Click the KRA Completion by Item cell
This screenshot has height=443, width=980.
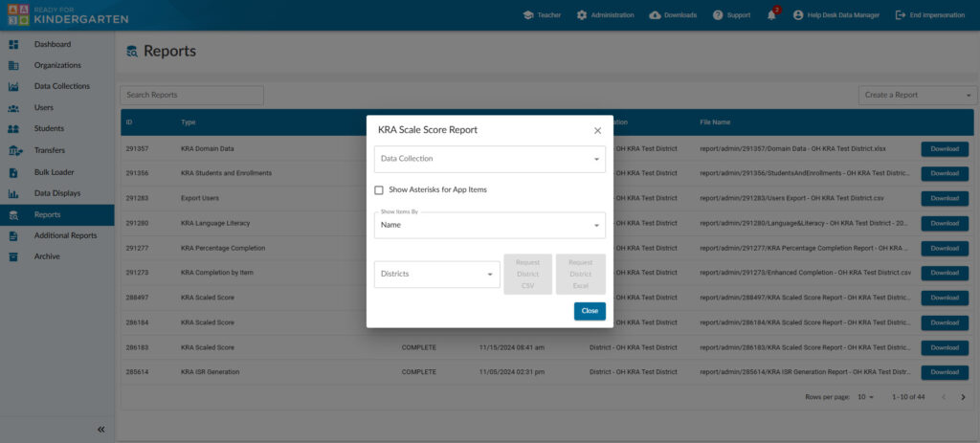217,273
